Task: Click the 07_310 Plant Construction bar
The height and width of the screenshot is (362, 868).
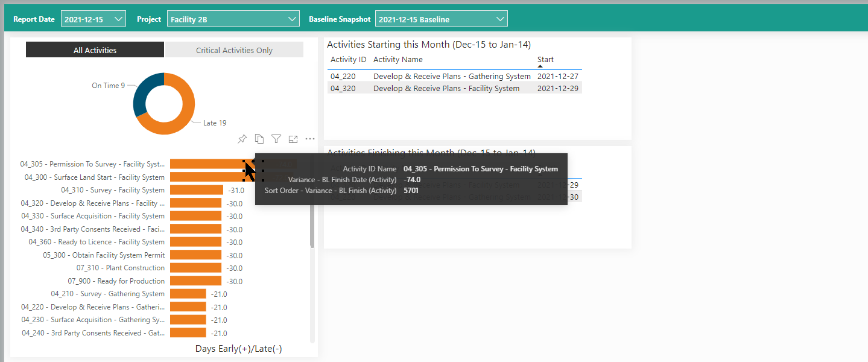Action: pyautogui.click(x=196, y=268)
